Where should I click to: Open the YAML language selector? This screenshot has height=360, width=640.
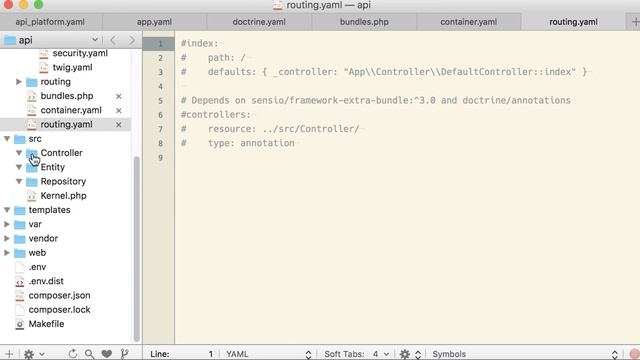coord(269,354)
